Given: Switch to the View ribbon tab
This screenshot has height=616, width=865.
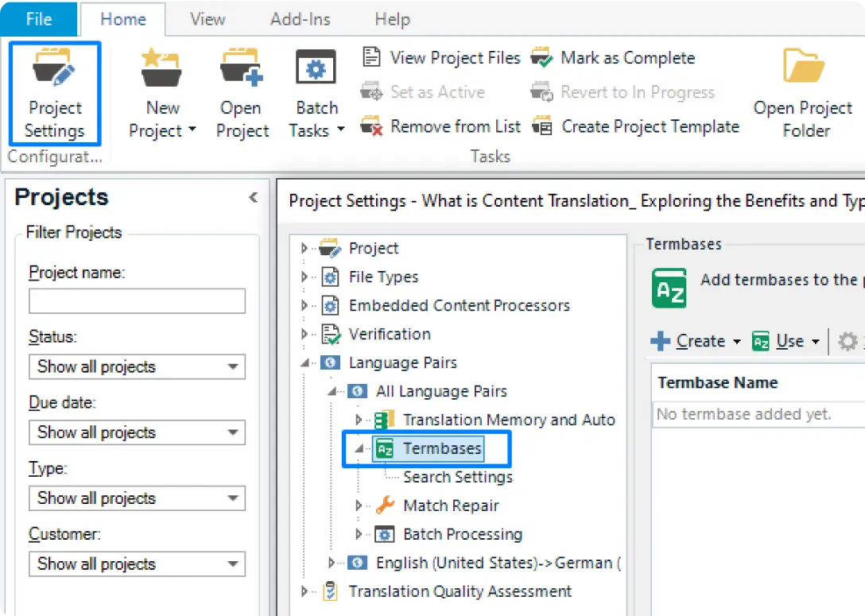Looking at the screenshot, I should tap(208, 19).
